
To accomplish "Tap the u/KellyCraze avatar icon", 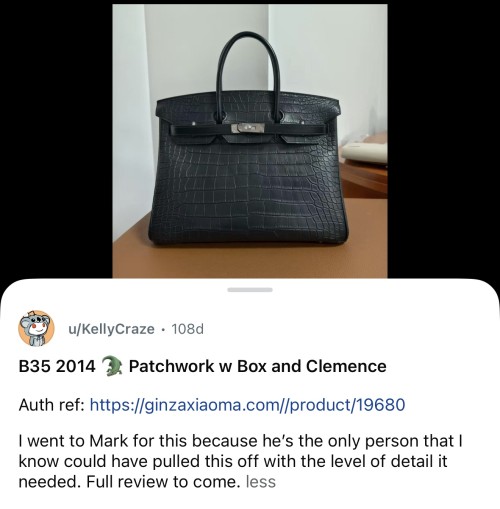I will click(x=36, y=328).
